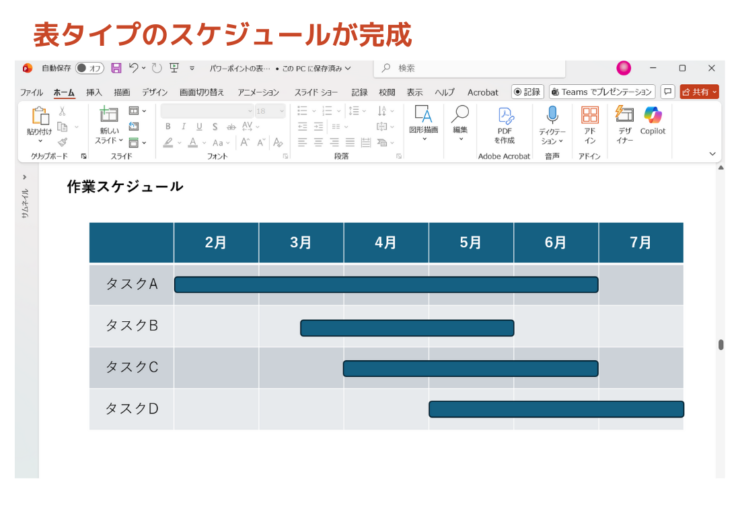Click the Paste clipboard icon
The image size is (740, 505).
(40, 116)
